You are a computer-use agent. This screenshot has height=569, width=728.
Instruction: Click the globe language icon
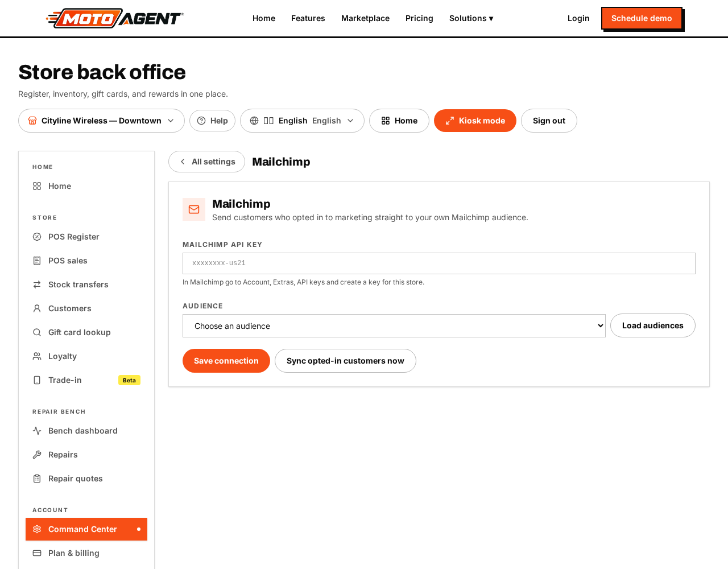(254, 121)
